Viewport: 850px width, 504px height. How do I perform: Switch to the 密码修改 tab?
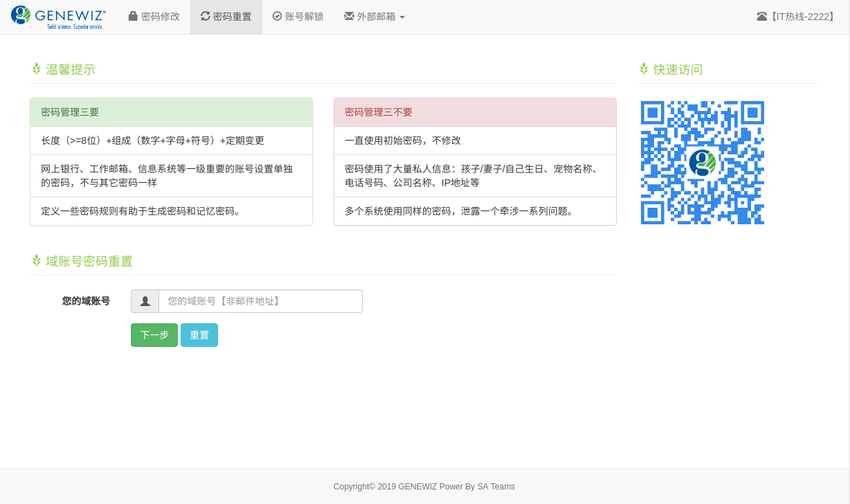(x=154, y=17)
